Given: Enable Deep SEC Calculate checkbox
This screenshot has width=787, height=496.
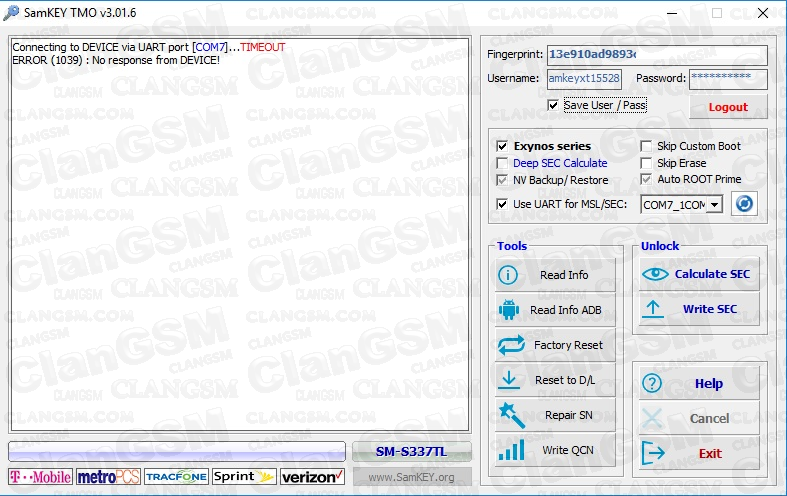Looking at the screenshot, I should click(x=502, y=163).
